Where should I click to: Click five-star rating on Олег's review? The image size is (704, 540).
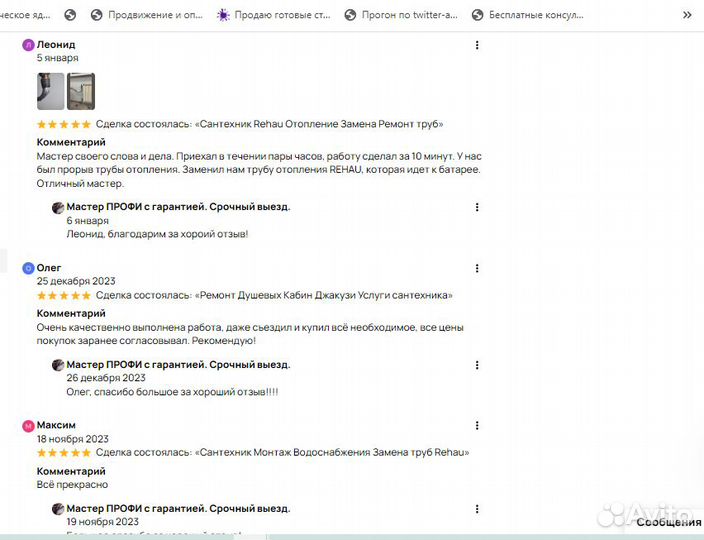tap(64, 296)
